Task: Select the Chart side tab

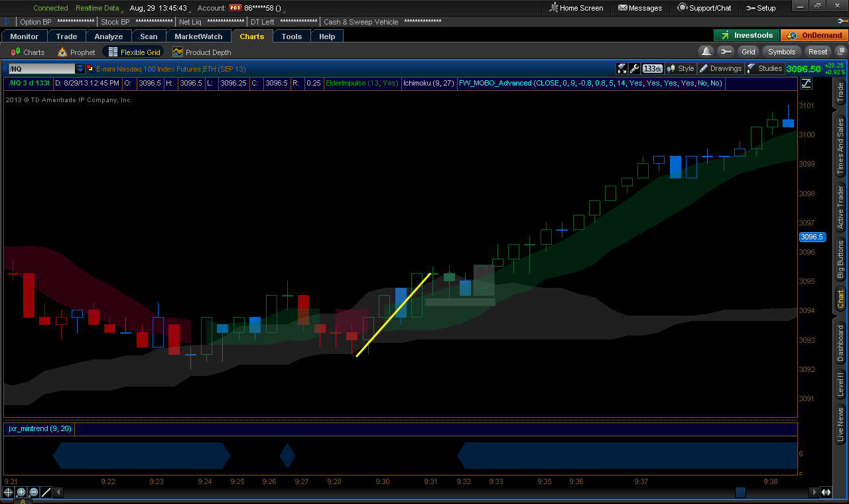Action: click(840, 300)
